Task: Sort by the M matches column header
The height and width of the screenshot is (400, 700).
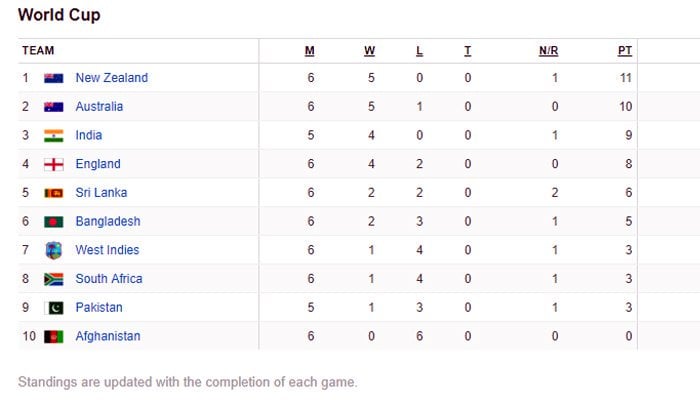Action: pos(310,51)
